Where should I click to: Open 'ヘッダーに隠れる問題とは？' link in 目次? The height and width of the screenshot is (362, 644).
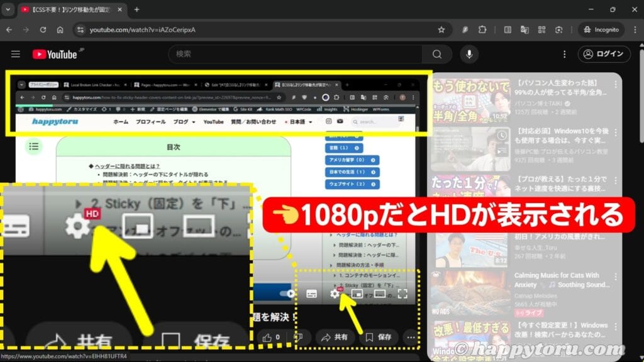click(127, 166)
